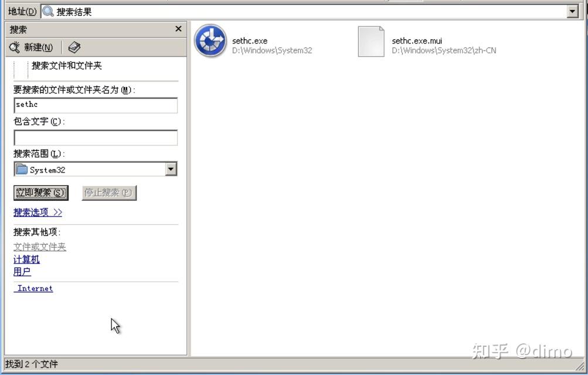Click the 搜索文件和文件夹 heading
The image size is (588, 375).
[x=67, y=66]
